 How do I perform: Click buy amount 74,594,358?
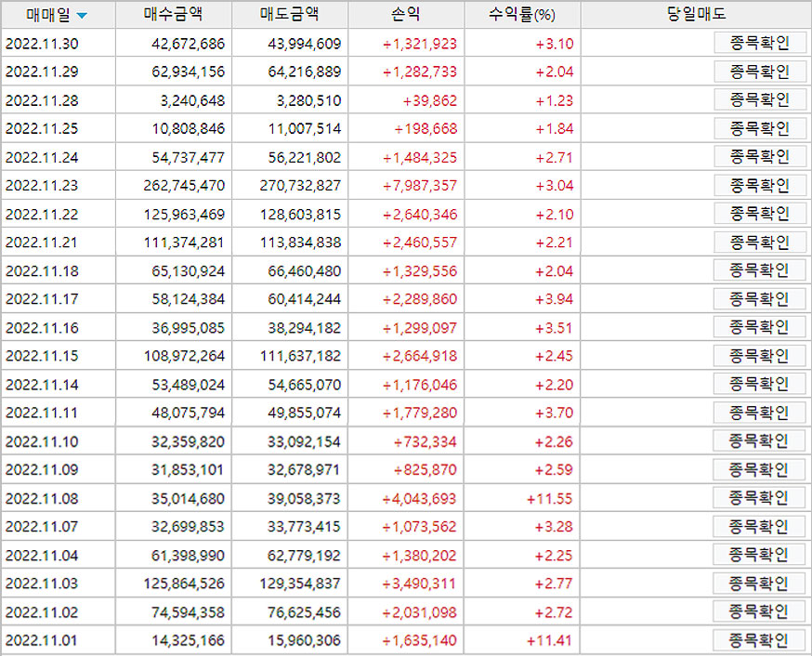[x=188, y=612]
